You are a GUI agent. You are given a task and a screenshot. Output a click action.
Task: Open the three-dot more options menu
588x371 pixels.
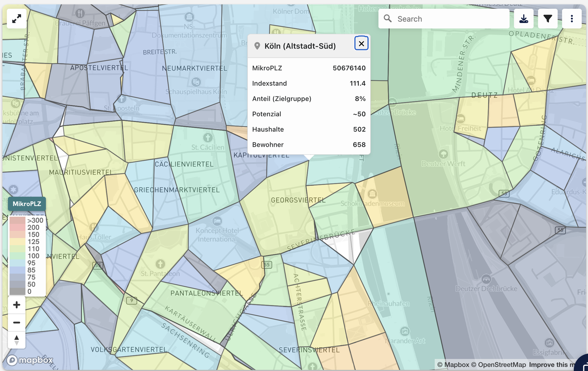571,19
